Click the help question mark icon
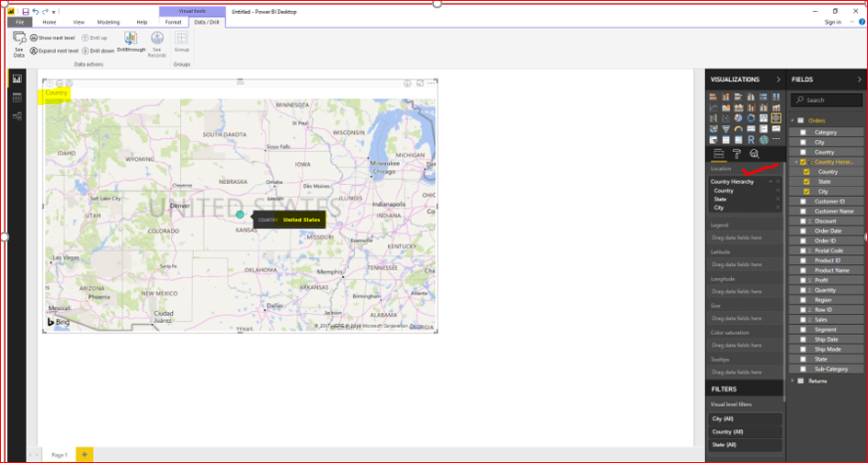Viewport: 868px width, 463px height. 862,22
